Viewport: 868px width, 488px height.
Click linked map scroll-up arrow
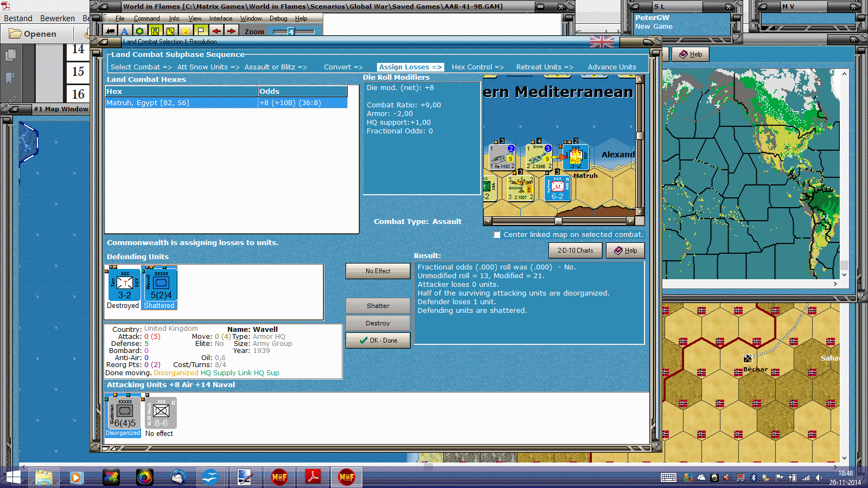pyautogui.click(x=640, y=79)
